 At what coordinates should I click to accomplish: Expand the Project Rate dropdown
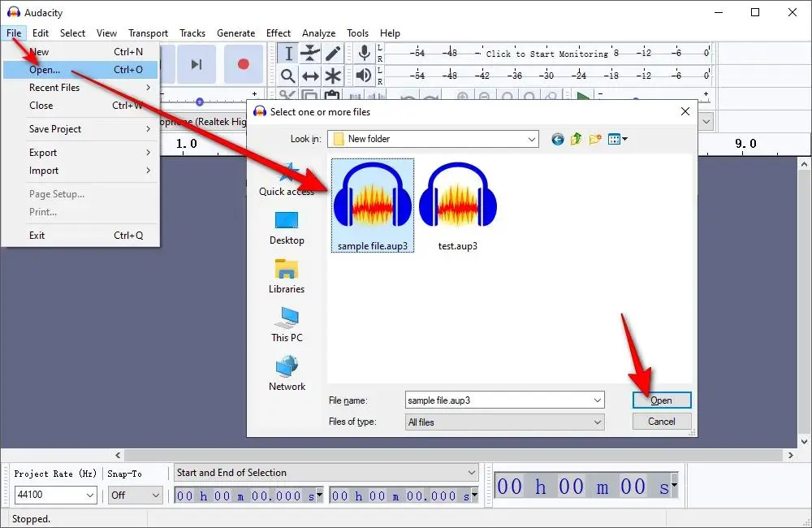tap(90, 496)
